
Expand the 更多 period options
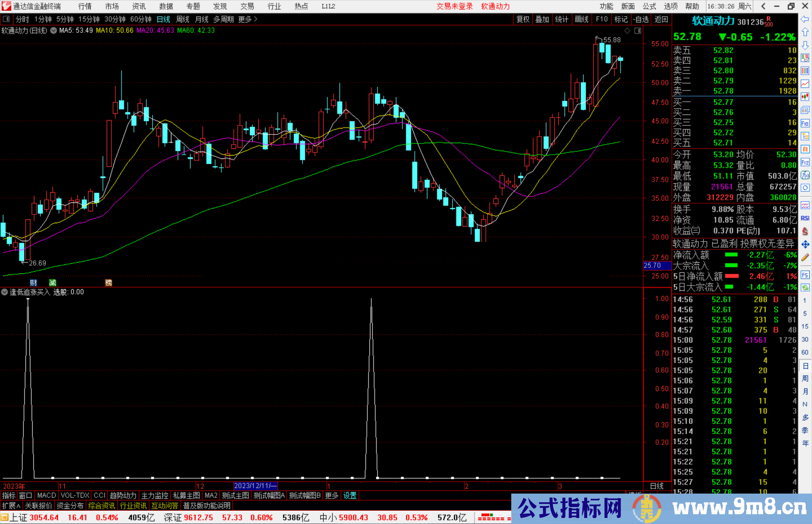tap(247, 19)
